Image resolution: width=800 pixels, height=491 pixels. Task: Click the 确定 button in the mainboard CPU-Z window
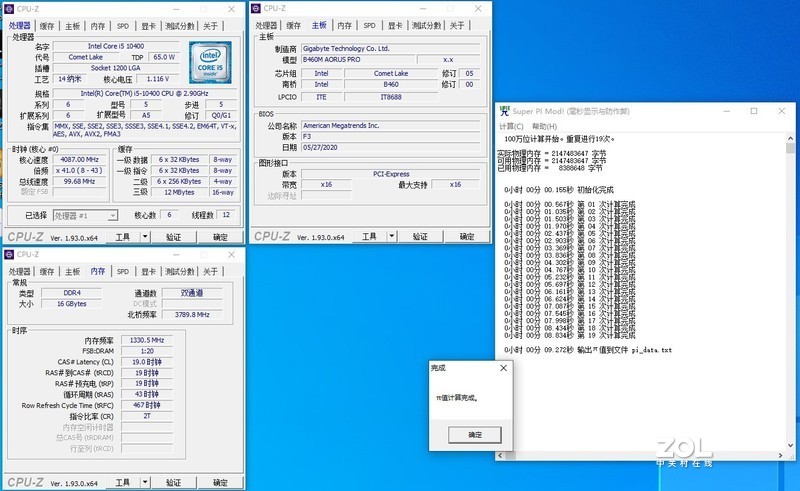467,236
